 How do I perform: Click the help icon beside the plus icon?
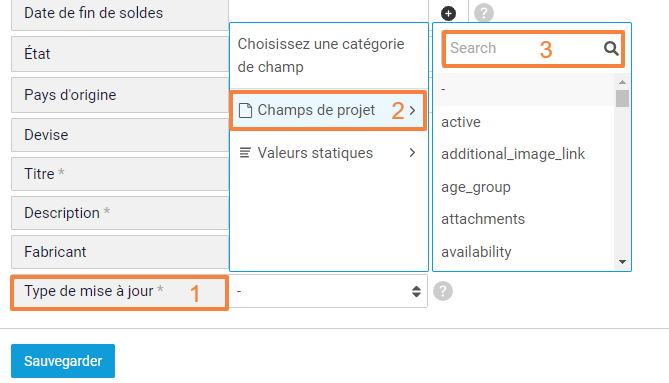coord(484,13)
